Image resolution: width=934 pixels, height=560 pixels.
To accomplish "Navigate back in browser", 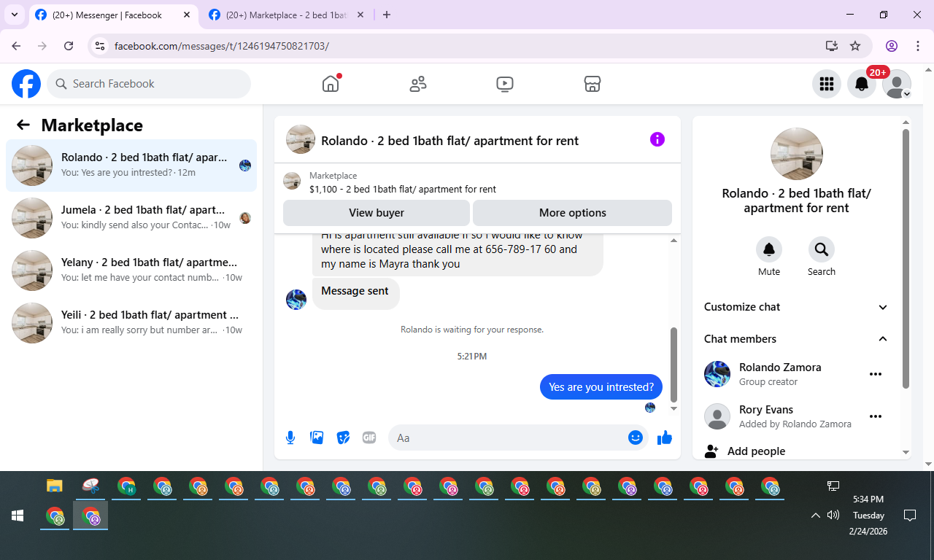I will (x=16, y=46).
